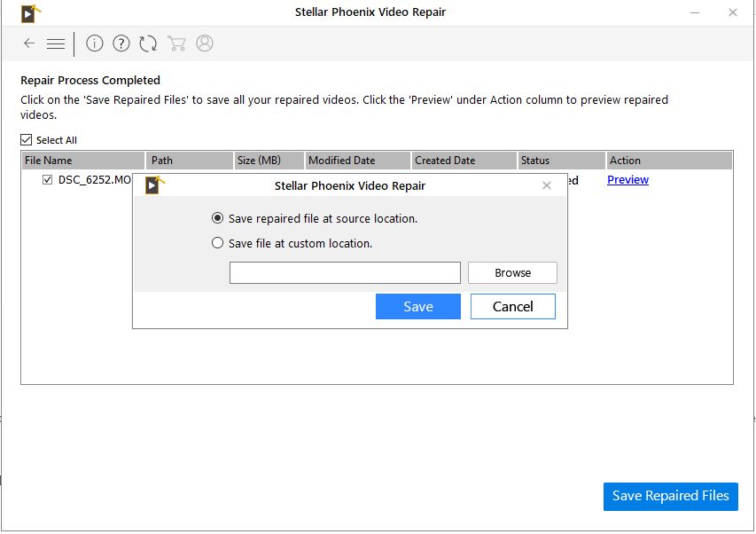Open the hamburger menu icon
This screenshot has width=756, height=534.
coord(56,43)
